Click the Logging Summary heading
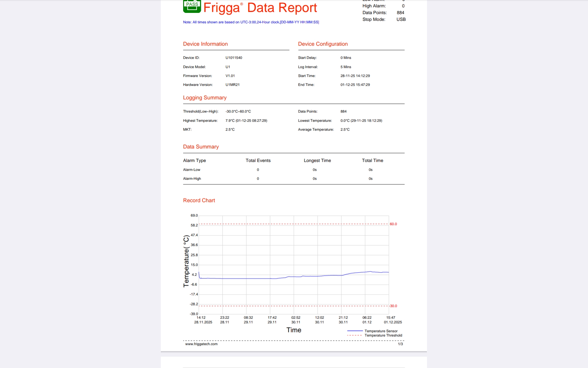The image size is (588, 368). pos(205,98)
